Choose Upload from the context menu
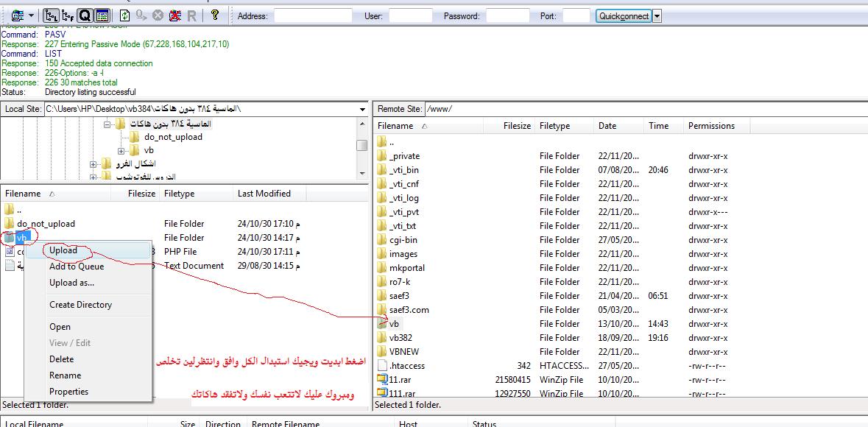 63,250
